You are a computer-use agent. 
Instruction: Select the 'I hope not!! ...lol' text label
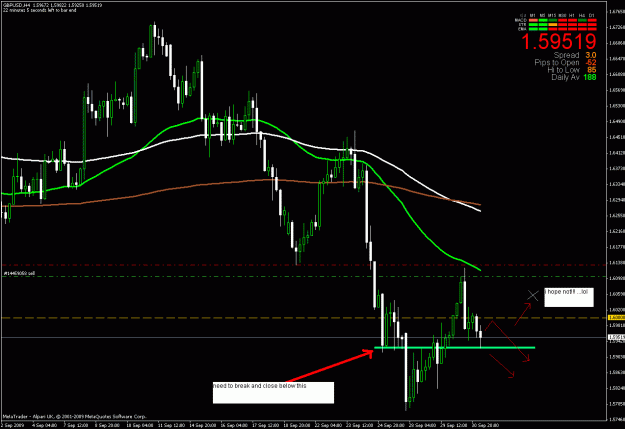click(566, 292)
